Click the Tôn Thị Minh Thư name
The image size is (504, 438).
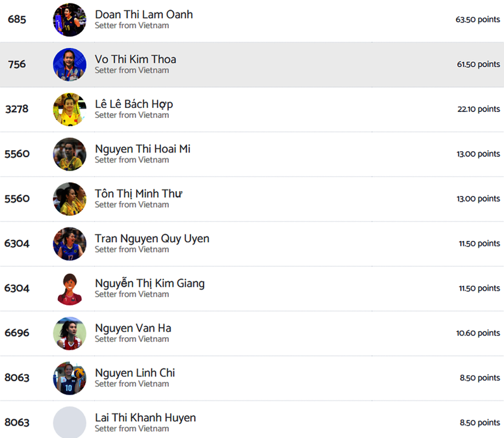point(138,193)
